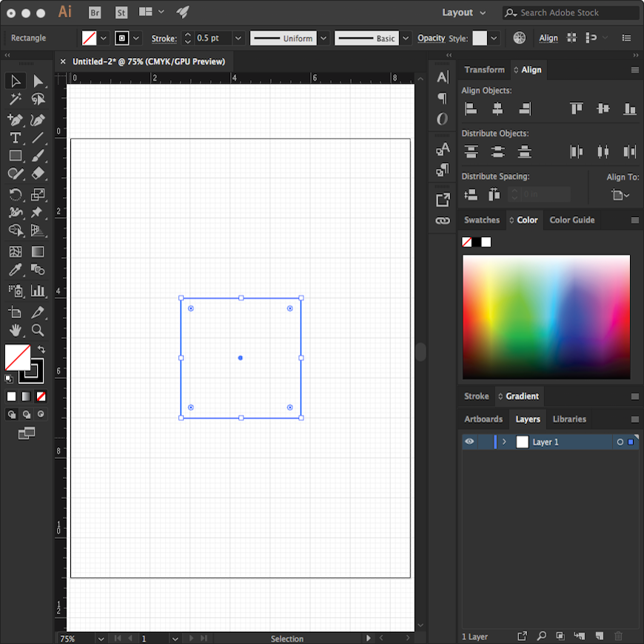Click the Vertical Align Top icon
The image size is (644, 644).
pos(576,109)
